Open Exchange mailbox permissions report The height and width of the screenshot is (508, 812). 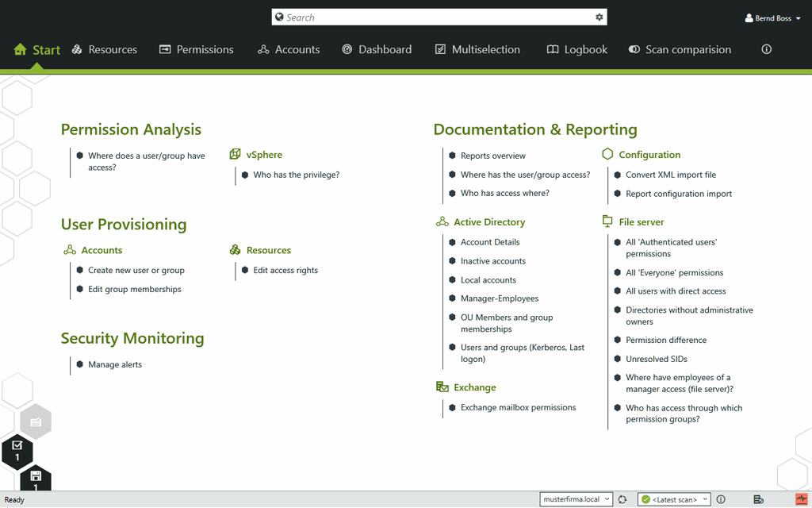pyautogui.click(x=518, y=407)
